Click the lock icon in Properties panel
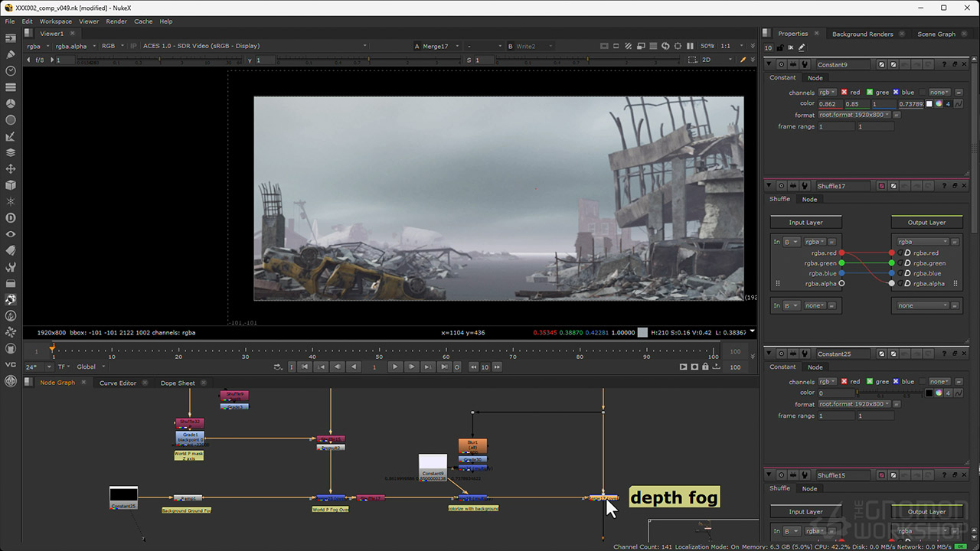The width and height of the screenshot is (980, 551). point(780,47)
